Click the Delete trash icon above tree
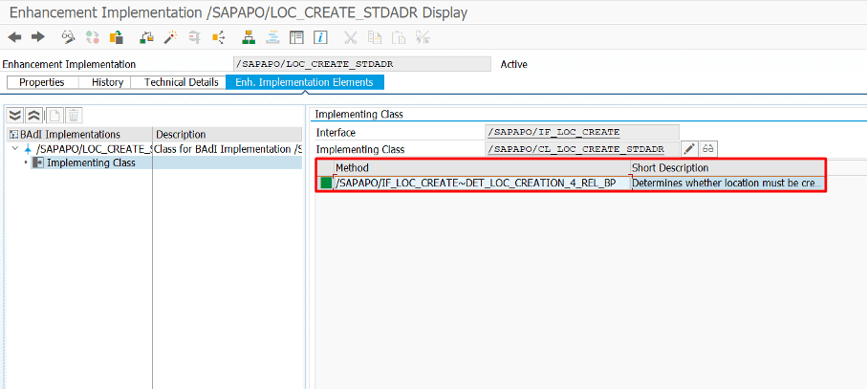 (x=75, y=116)
